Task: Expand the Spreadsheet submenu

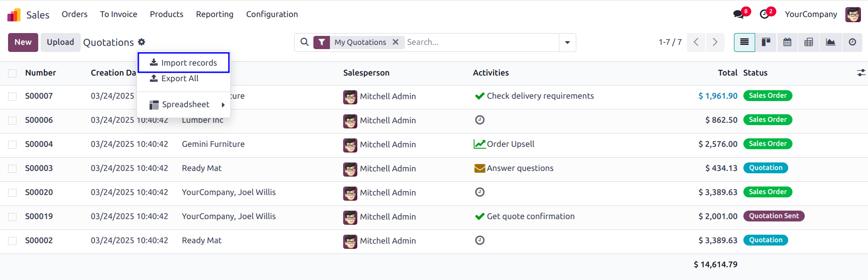Action: (184, 104)
